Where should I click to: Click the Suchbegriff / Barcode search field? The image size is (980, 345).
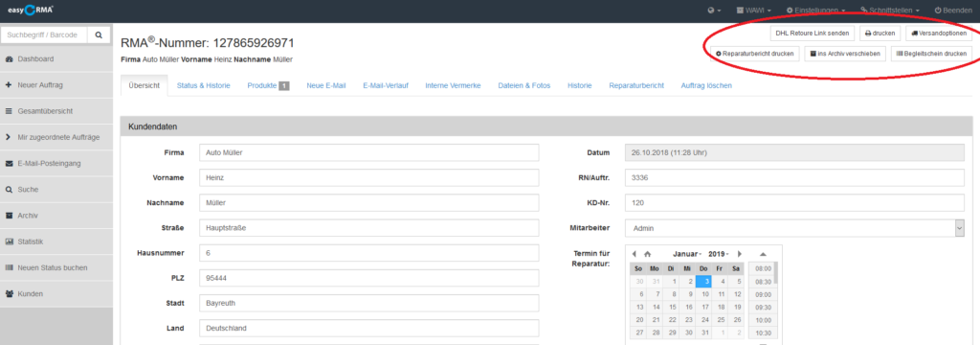(44, 35)
